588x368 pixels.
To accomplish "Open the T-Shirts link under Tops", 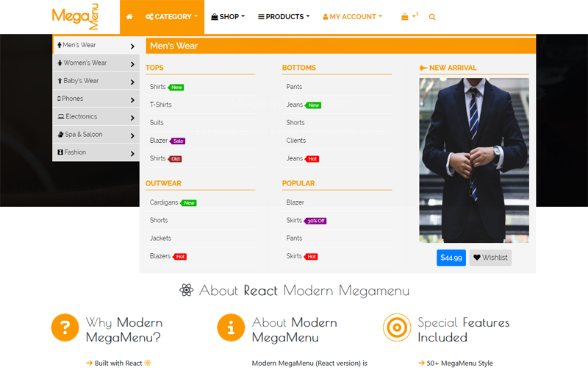I will click(161, 105).
